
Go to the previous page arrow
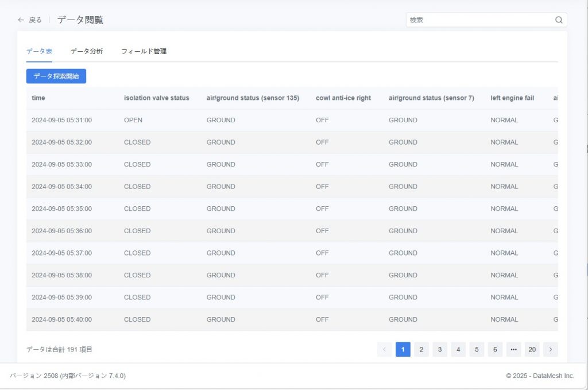384,349
